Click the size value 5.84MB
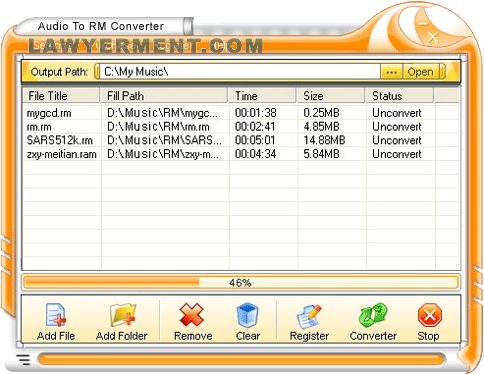The height and width of the screenshot is (374, 484). coord(321,154)
